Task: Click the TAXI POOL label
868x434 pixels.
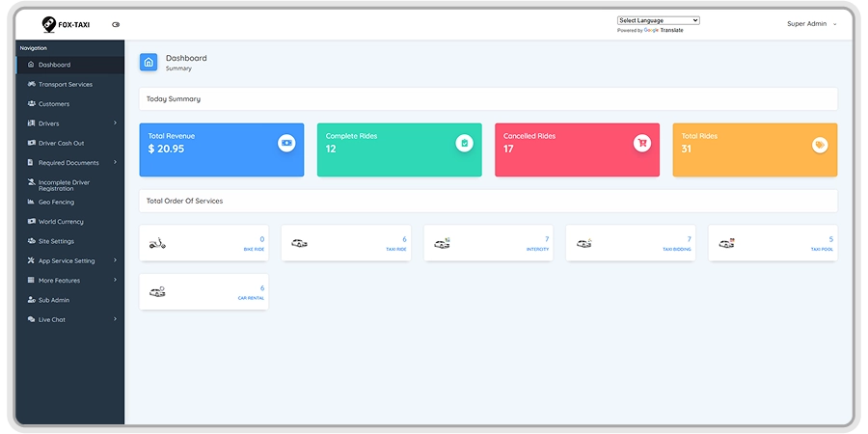Action: click(822, 250)
